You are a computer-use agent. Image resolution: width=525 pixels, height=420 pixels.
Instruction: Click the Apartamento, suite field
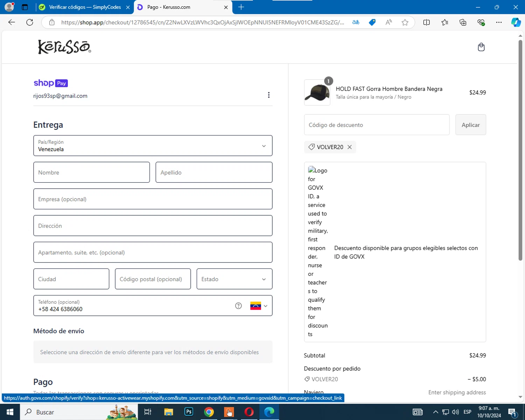[x=153, y=252]
